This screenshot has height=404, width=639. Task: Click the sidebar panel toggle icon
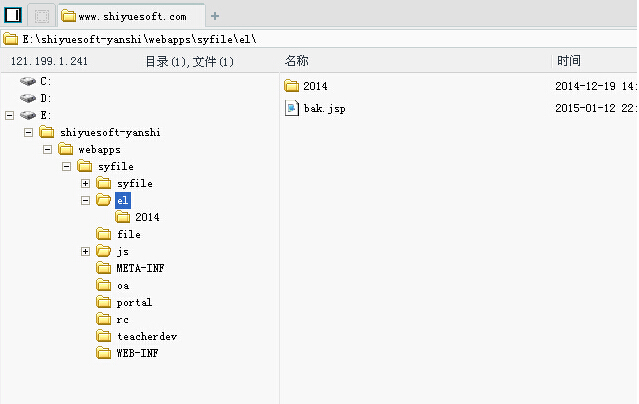point(13,15)
